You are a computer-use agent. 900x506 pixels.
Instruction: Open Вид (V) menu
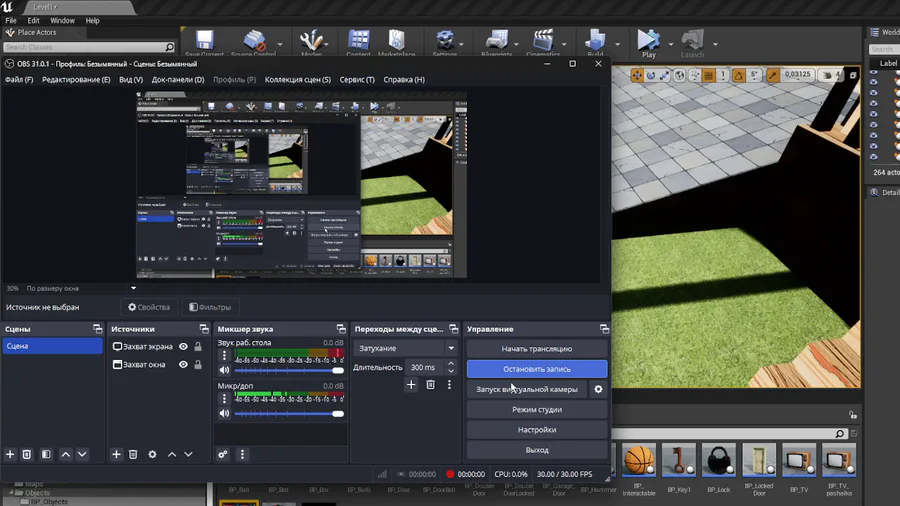pos(131,80)
